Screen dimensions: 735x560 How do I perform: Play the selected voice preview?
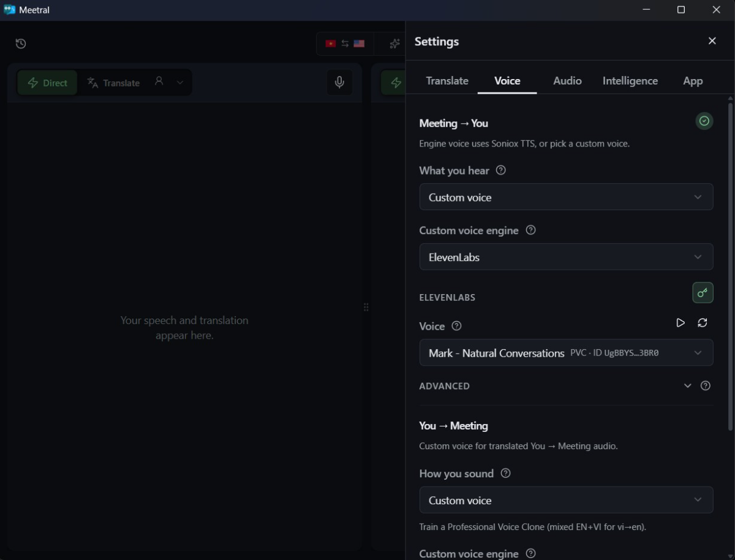point(680,323)
